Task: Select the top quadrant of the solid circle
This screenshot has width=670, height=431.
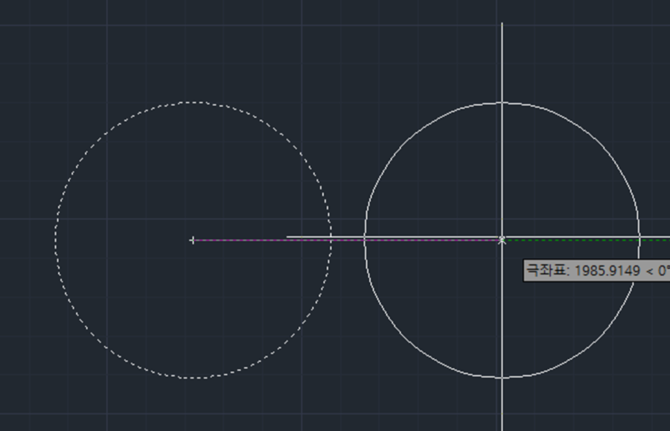Action: point(502,103)
